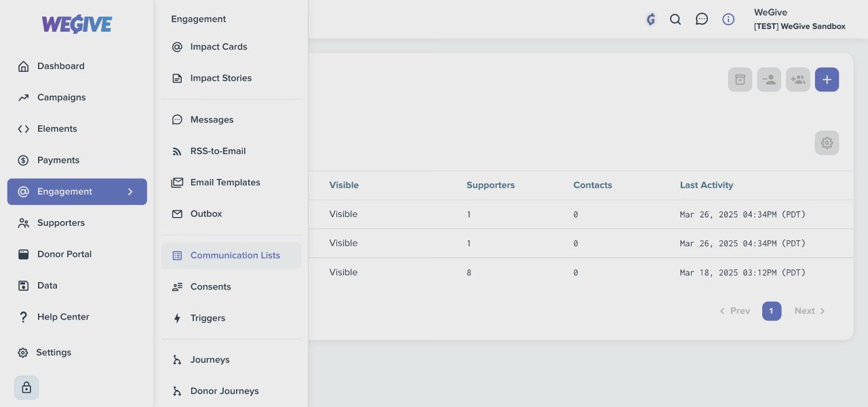Go to Prev page in pagination
868x407 pixels.
(735, 311)
